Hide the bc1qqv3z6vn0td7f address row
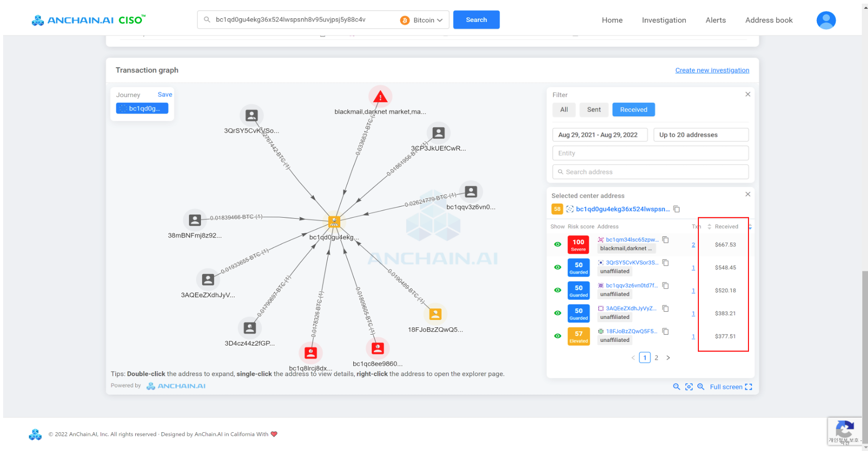This screenshot has width=868, height=451. pos(557,290)
